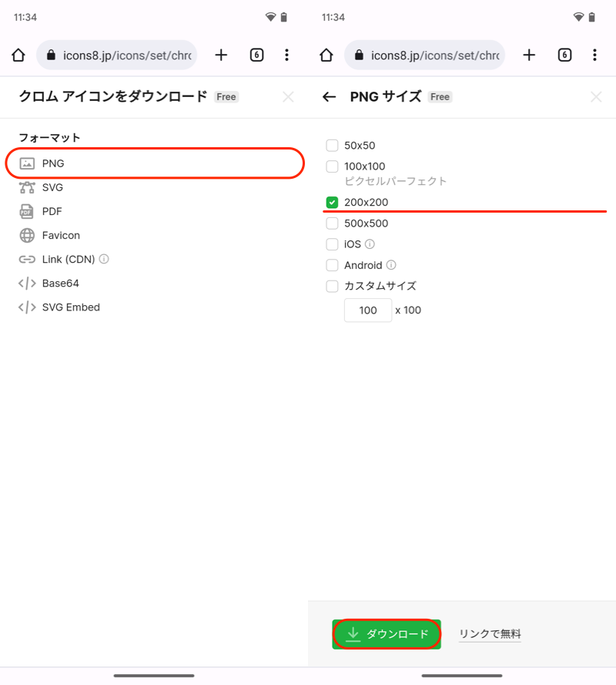Uncheck the 200x200 size checkbox
Viewport: 616px width, 685px height.
click(x=332, y=203)
